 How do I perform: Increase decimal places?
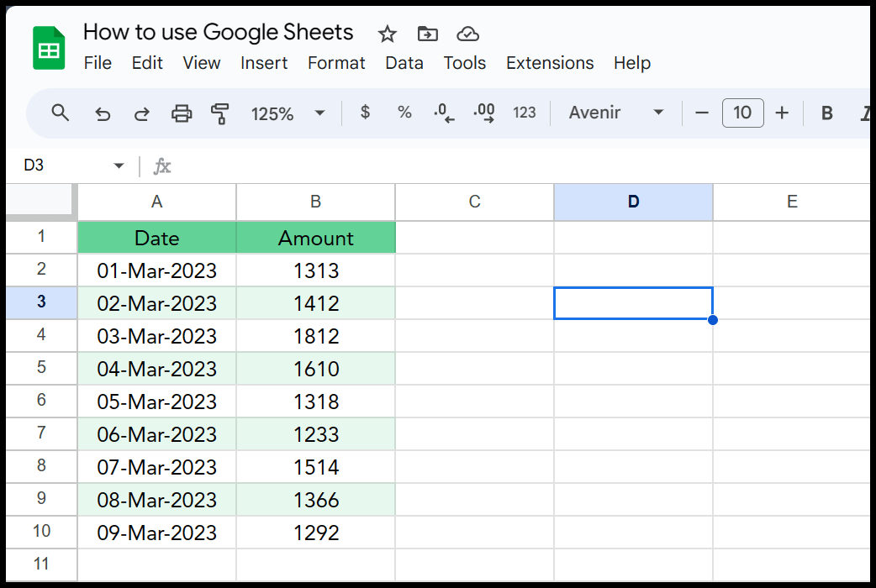tap(483, 113)
